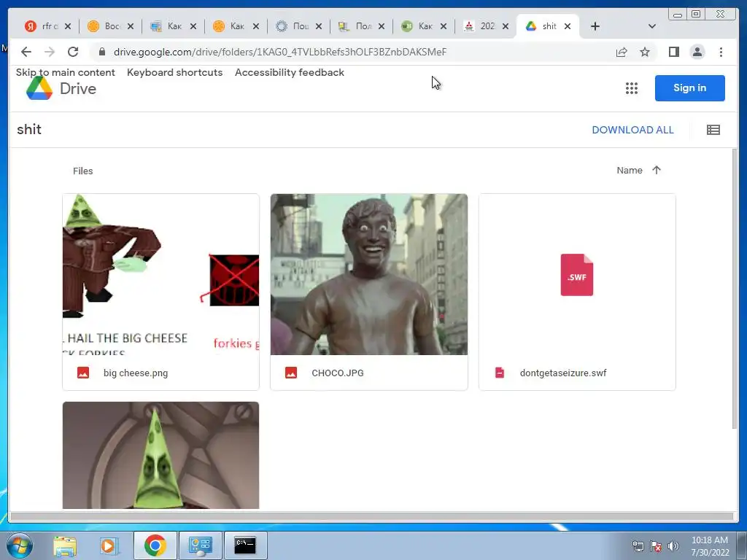Open the Chrome side panel icon

click(x=673, y=52)
